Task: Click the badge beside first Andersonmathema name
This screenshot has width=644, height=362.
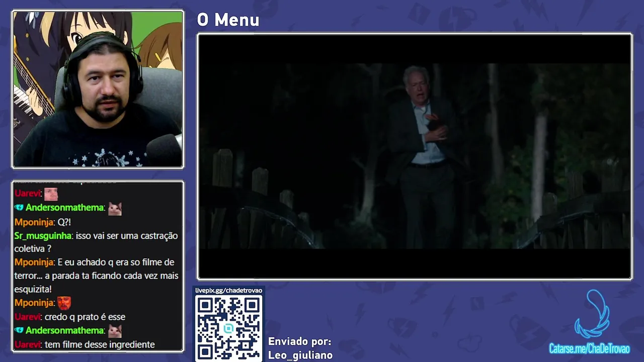Action: pyautogui.click(x=19, y=208)
